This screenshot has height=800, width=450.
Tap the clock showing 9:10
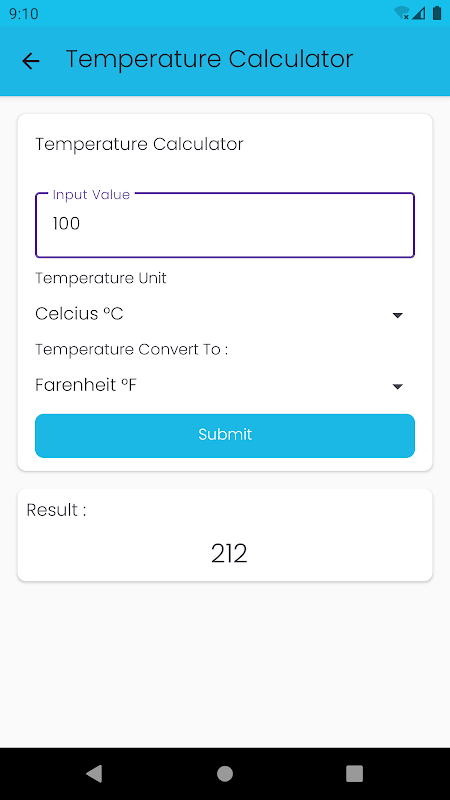point(23,14)
